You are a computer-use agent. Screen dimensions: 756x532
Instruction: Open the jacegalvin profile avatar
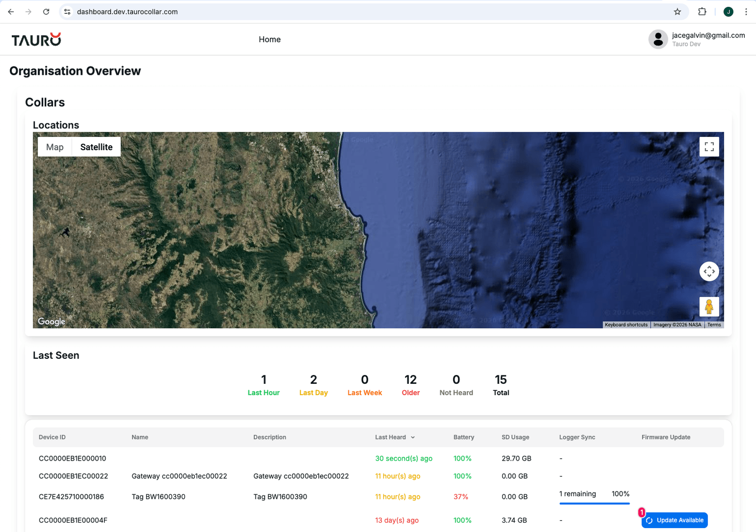658,39
